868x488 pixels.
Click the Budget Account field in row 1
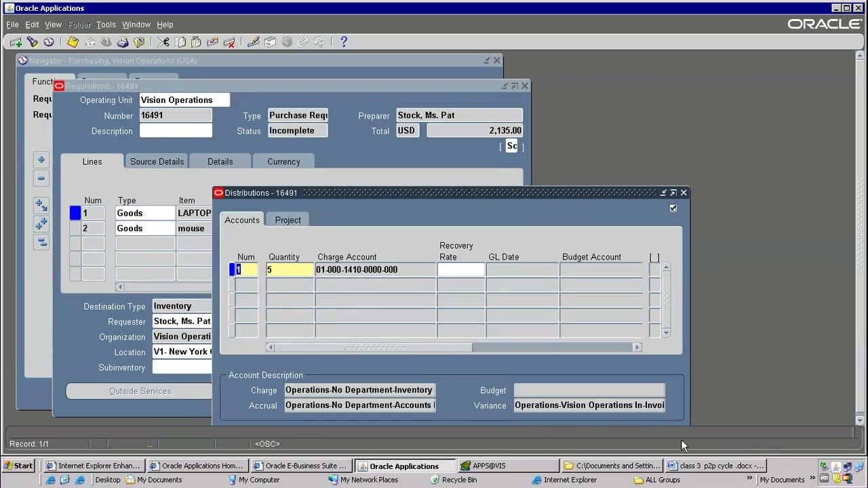[601, 270]
